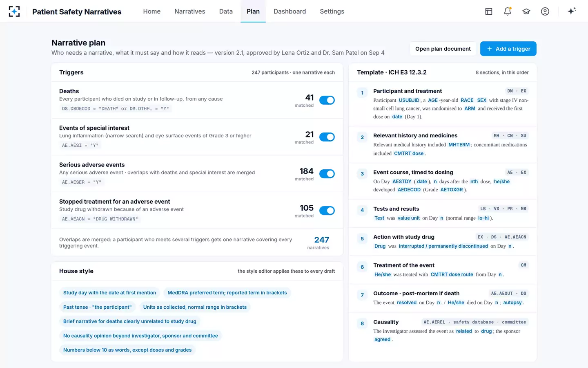588x368 pixels.
Task: Click the 'Serious adverse events' trigger title
Action: point(92,165)
